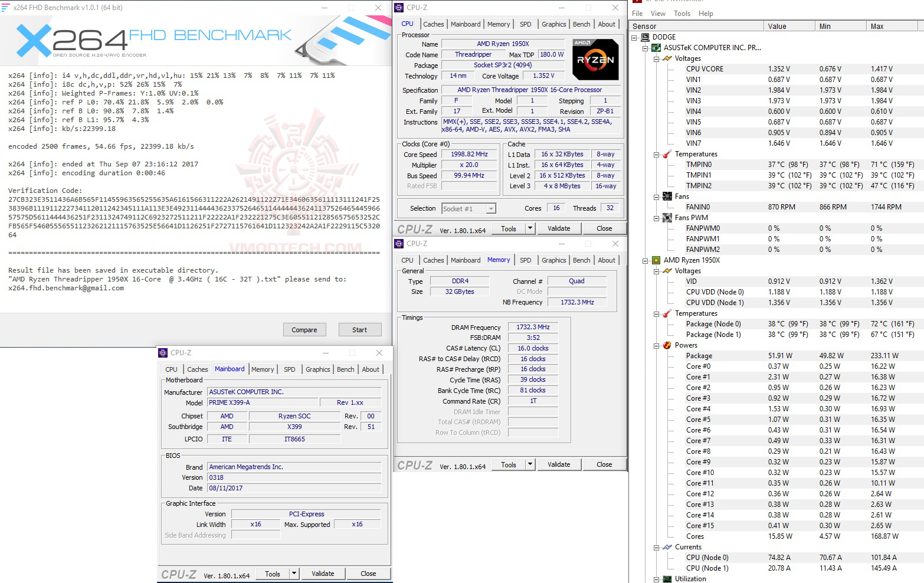This screenshot has height=583, width=924.
Task: Click the Validate button in CPU-Z
Action: 558,228
